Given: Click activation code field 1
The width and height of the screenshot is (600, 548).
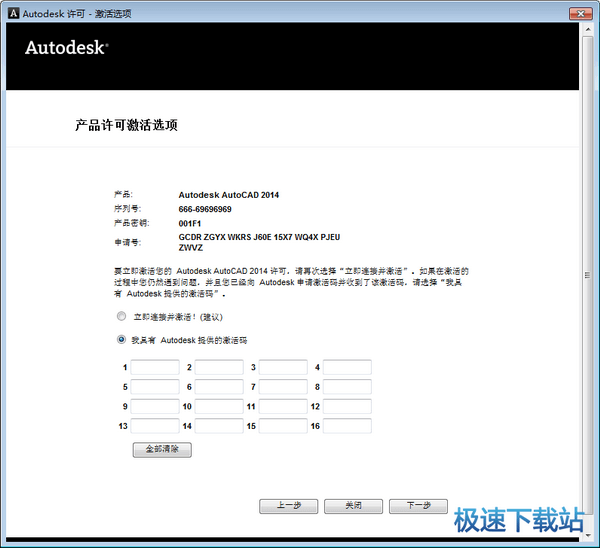Looking at the screenshot, I should 155,367.
